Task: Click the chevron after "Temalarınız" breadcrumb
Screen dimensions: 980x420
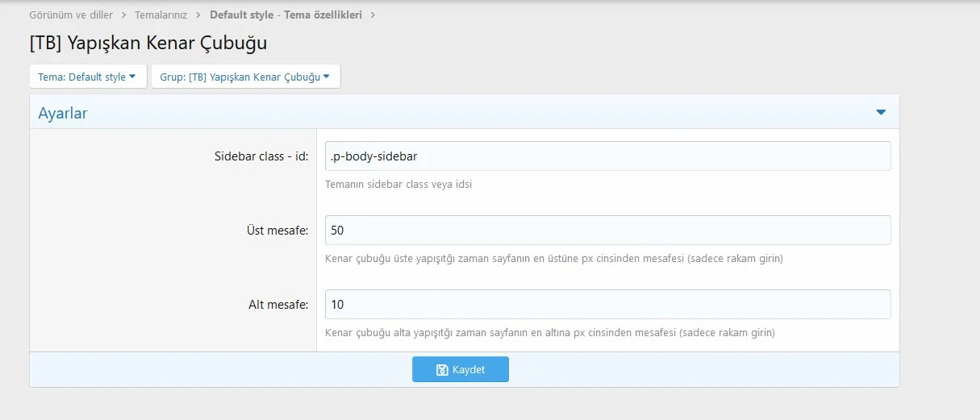Action: (197, 15)
